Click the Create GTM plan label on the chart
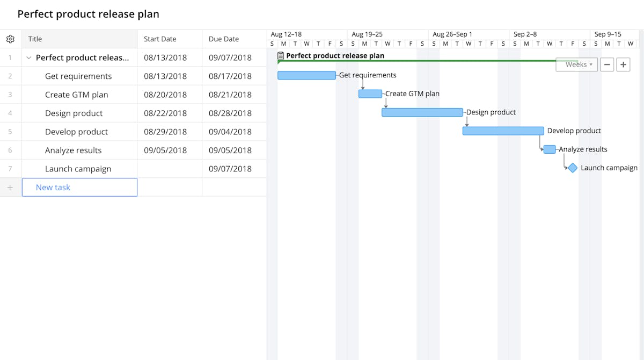 coord(412,93)
